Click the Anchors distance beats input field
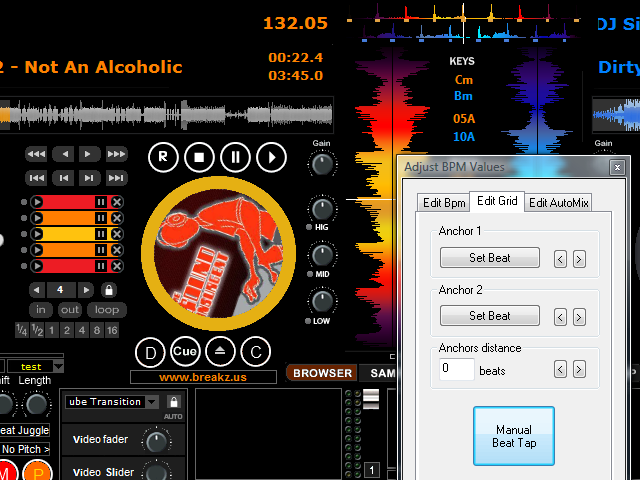This screenshot has height=480, width=640. (457, 369)
